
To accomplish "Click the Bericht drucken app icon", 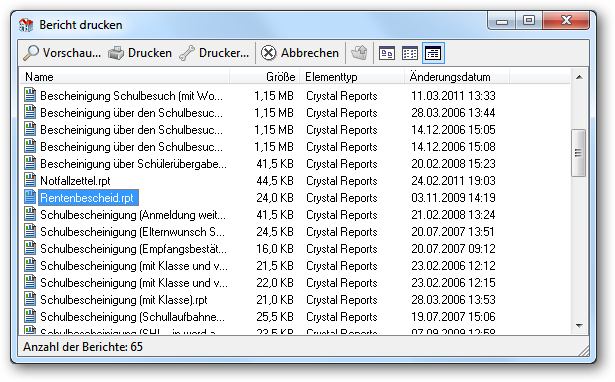I will coord(26,25).
